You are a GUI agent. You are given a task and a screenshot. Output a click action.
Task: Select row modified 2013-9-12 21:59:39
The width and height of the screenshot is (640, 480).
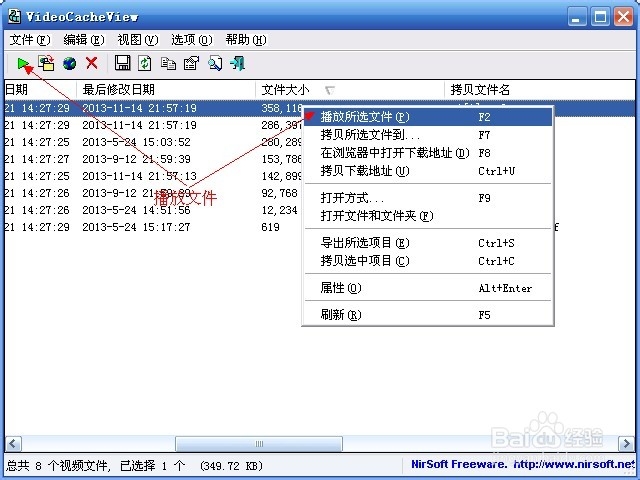tap(153, 159)
